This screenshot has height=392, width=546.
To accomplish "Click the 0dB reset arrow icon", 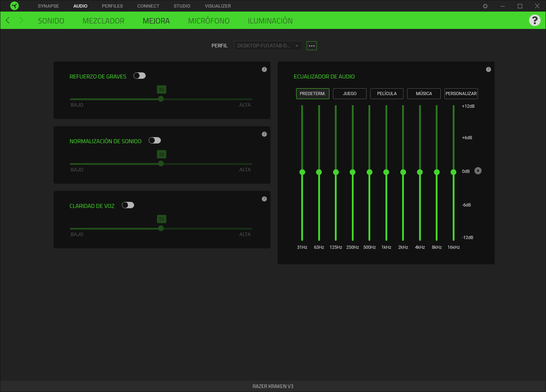I will click(x=478, y=171).
